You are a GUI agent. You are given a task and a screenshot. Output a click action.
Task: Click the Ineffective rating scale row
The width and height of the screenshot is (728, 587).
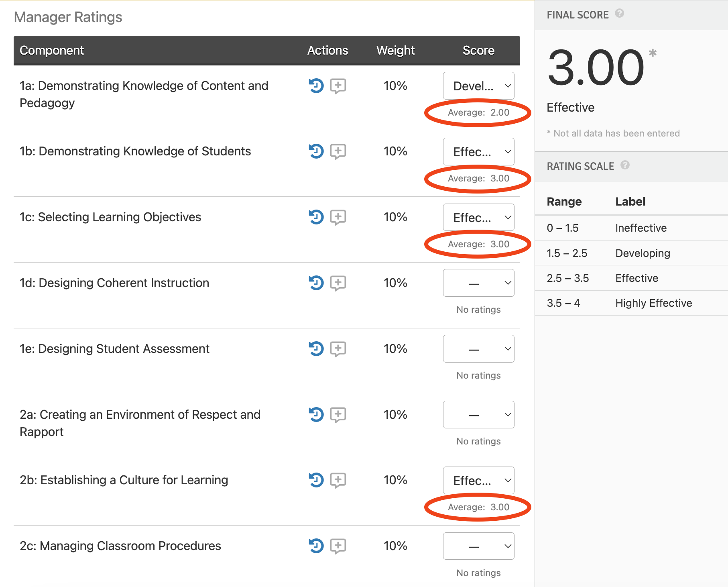coord(631,228)
